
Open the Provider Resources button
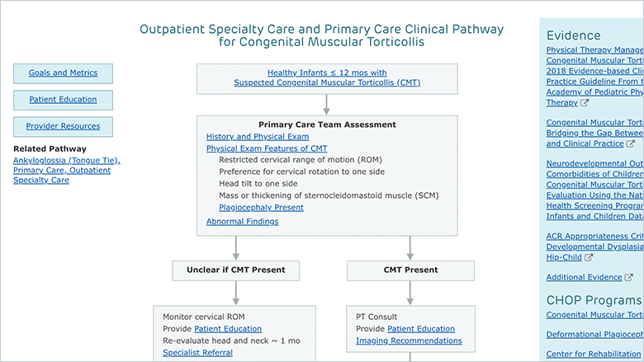point(63,127)
